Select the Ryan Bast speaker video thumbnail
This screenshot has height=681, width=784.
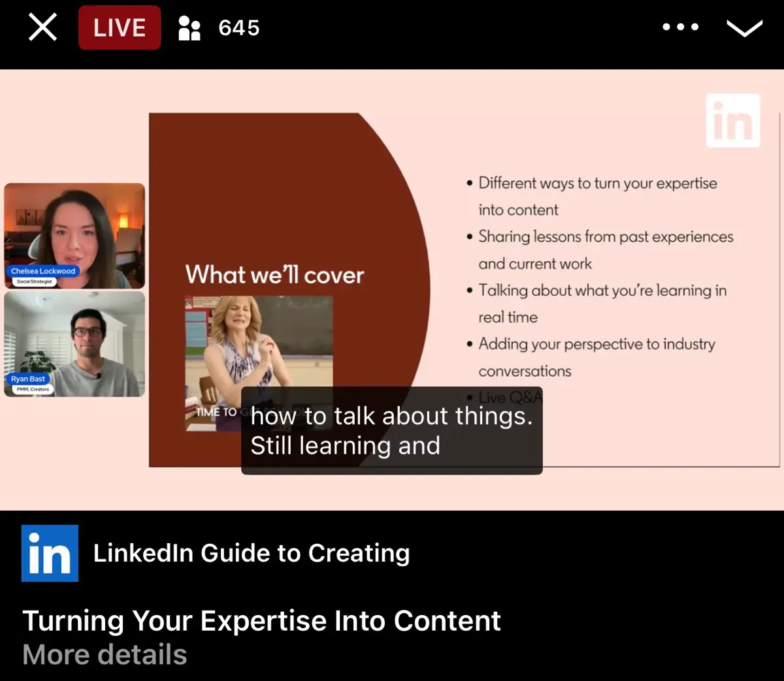click(74, 344)
